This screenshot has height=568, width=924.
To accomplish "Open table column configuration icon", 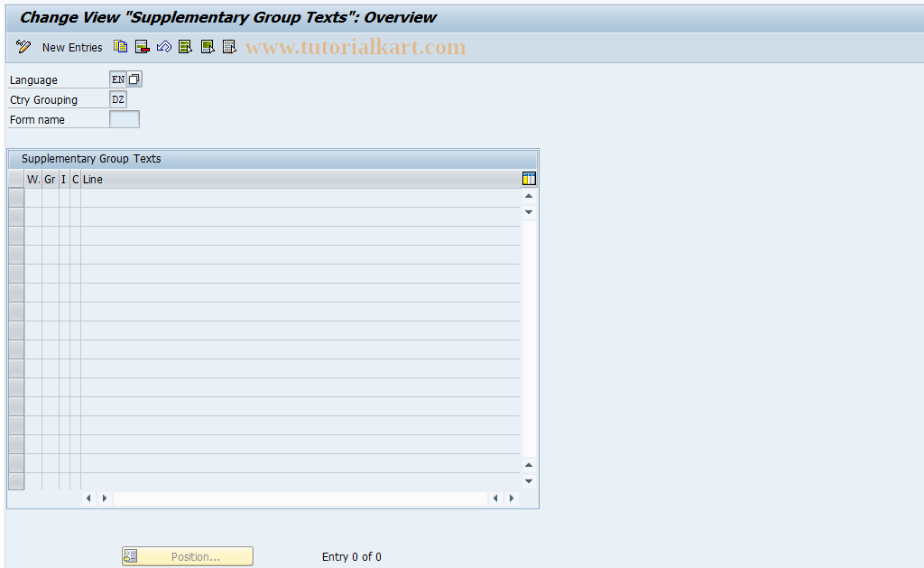I will 529,179.
